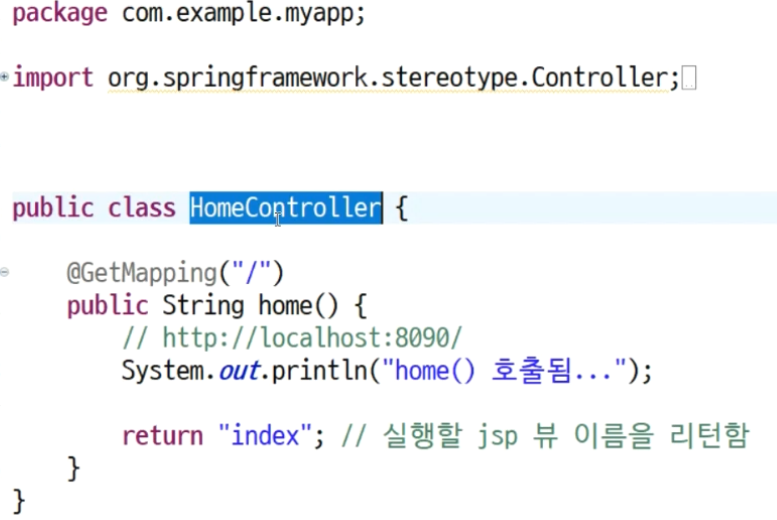This screenshot has height=520, width=777.
Task: Click the 실행할 jsp 뷰 이름을 리턴함 comment
Action: coord(545,436)
